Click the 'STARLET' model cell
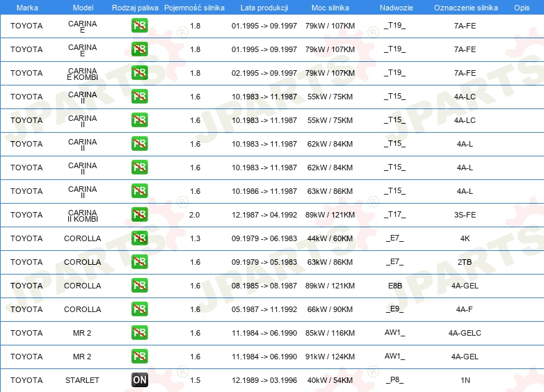Viewport: 544px width, 392px height. pyautogui.click(x=82, y=380)
